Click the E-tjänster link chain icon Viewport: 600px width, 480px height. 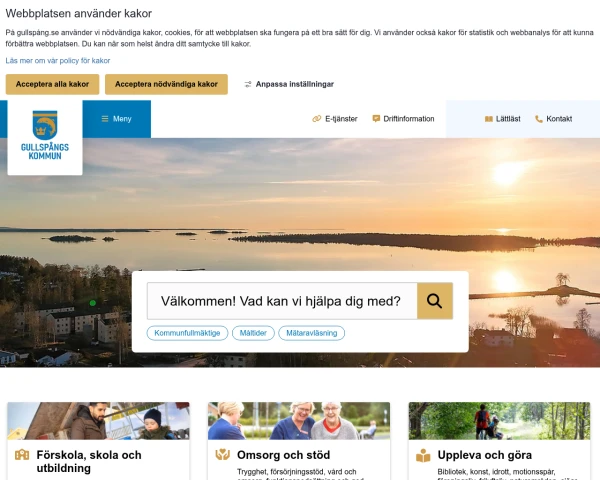pos(316,119)
